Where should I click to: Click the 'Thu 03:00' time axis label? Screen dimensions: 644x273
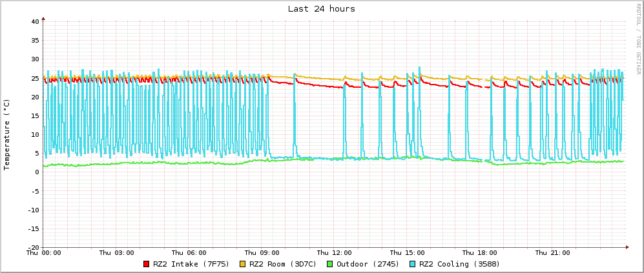[116, 252]
